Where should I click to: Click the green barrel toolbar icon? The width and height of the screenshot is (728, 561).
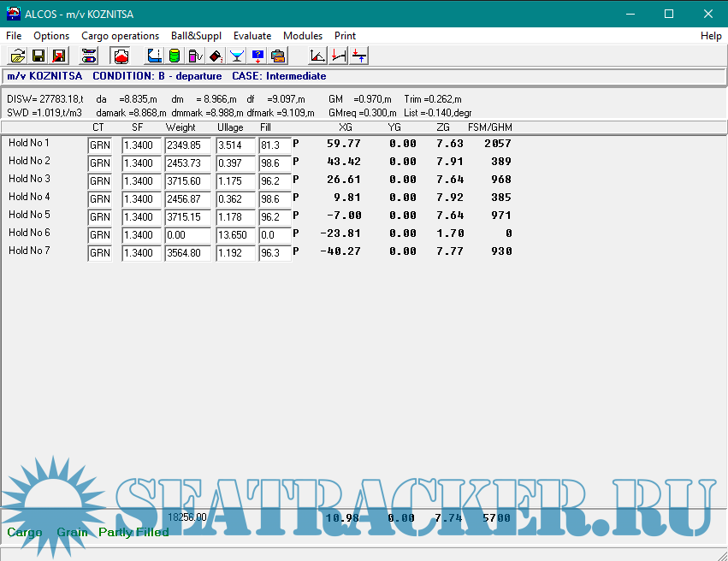pos(175,56)
